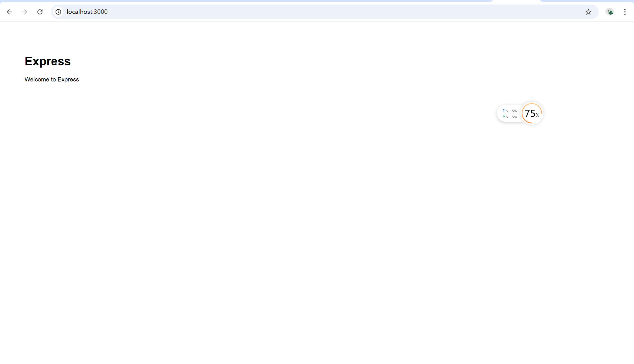Click the upload speed arrow icon
Image resolution: width=634 pixels, height=364 pixels.
pos(504,110)
